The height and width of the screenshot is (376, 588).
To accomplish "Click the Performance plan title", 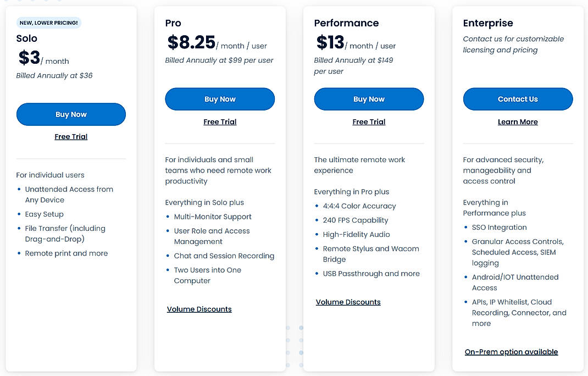I will coord(346,23).
